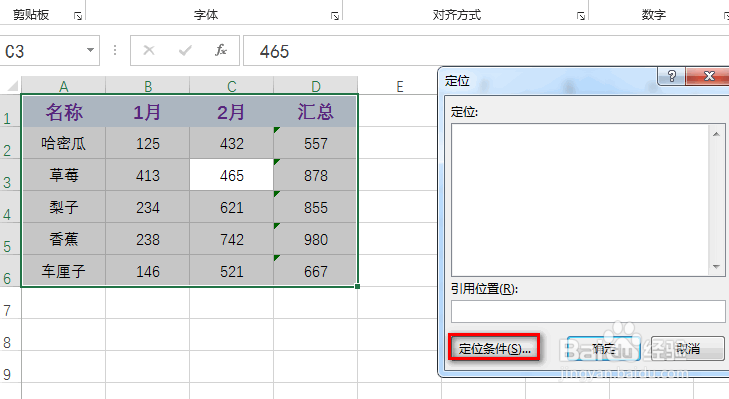Image resolution: width=729 pixels, height=399 pixels.
Task: Click the 确定 button
Action: pyautogui.click(x=604, y=348)
